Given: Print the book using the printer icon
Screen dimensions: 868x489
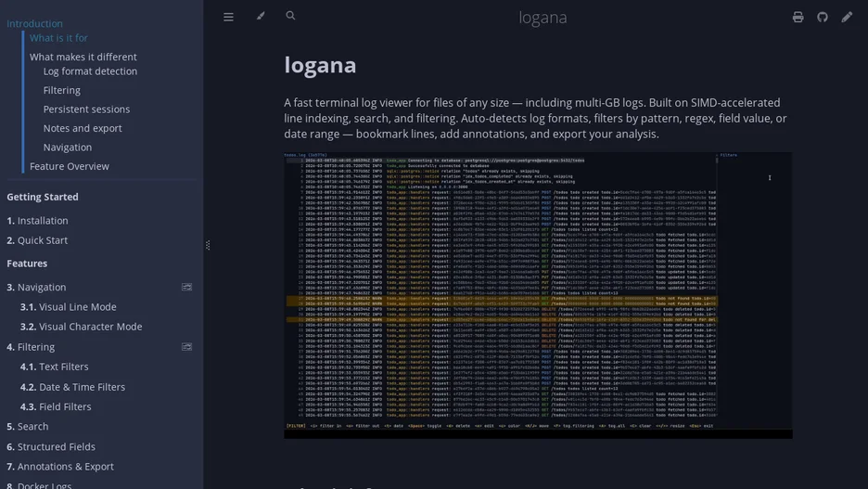Looking at the screenshot, I should (x=798, y=18).
